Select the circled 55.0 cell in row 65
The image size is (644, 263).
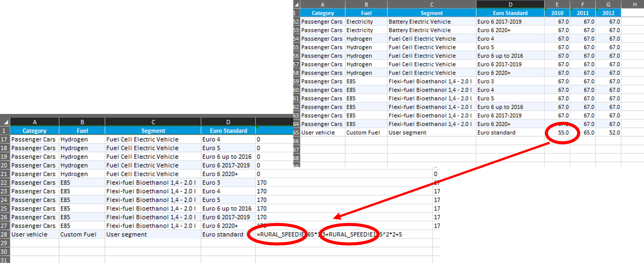[x=557, y=133]
